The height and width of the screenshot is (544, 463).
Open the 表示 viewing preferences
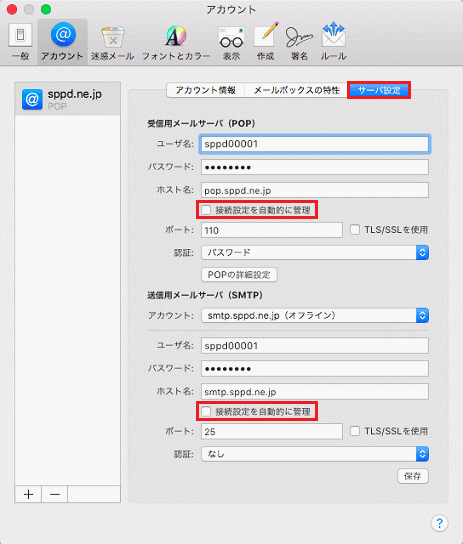[x=231, y=42]
